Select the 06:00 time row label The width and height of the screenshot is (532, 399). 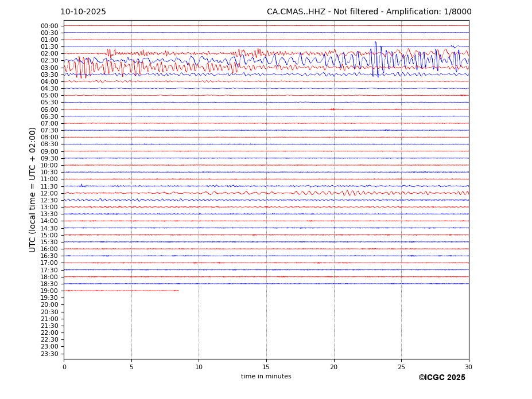click(x=49, y=109)
